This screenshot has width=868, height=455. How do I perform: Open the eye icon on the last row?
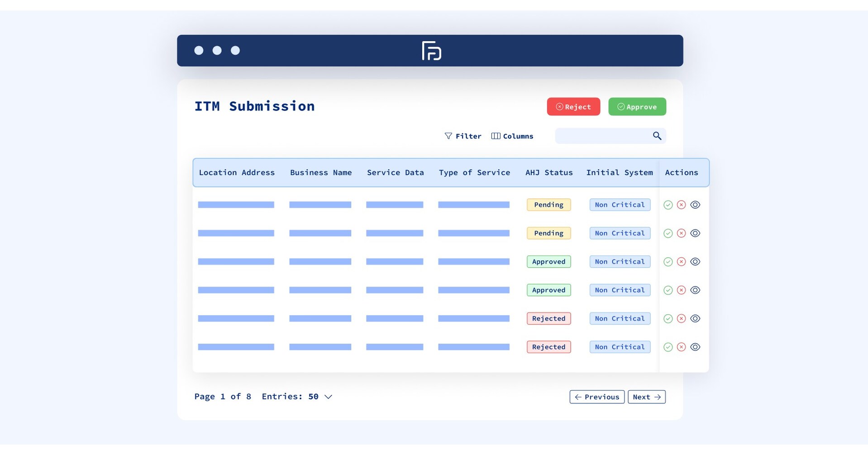(x=696, y=347)
